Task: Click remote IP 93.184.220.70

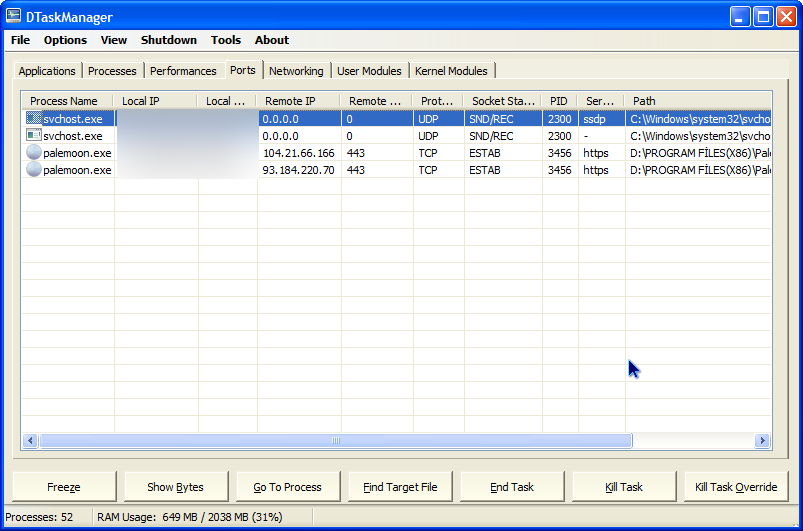Action: point(299,169)
